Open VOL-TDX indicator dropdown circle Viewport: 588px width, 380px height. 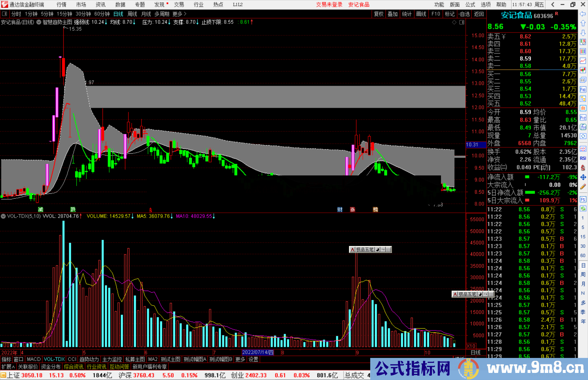3,216
